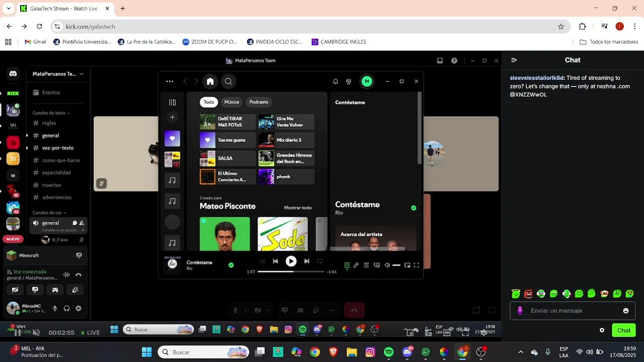Open Spotify lyrics microphone icon
This screenshot has height=362, width=644.
click(356, 265)
